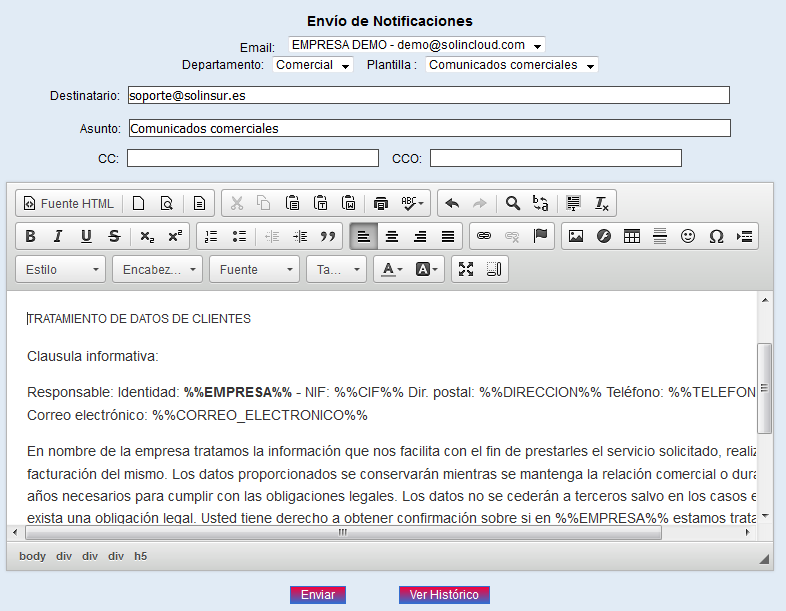Image resolution: width=786 pixels, height=611 pixels.
Task: Insert a horizontal line
Action: click(660, 236)
